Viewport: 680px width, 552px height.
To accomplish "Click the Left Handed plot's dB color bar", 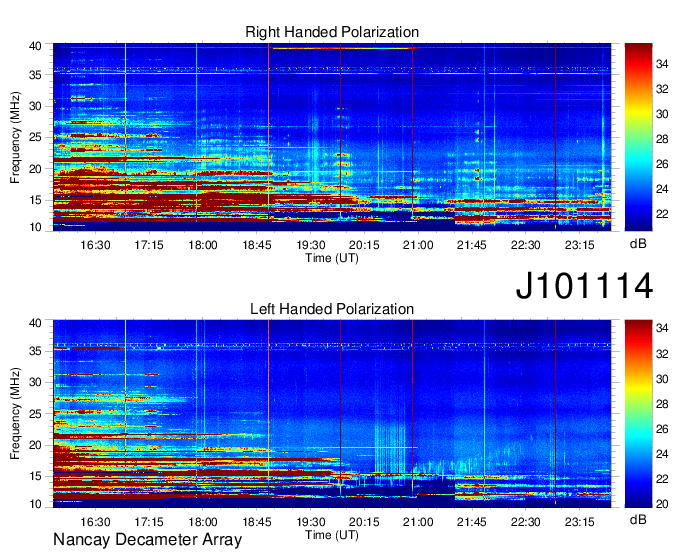I will (x=638, y=414).
